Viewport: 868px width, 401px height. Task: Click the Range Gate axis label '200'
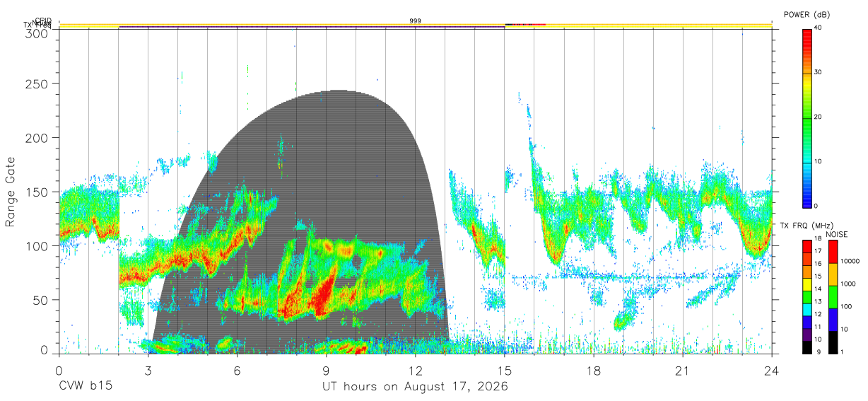point(37,138)
